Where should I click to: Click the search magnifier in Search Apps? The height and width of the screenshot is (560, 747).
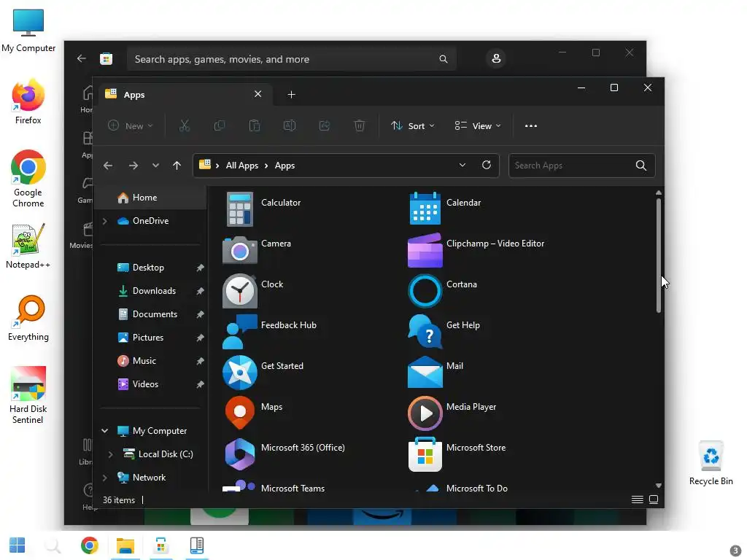pyautogui.click(x=641, y=166)
